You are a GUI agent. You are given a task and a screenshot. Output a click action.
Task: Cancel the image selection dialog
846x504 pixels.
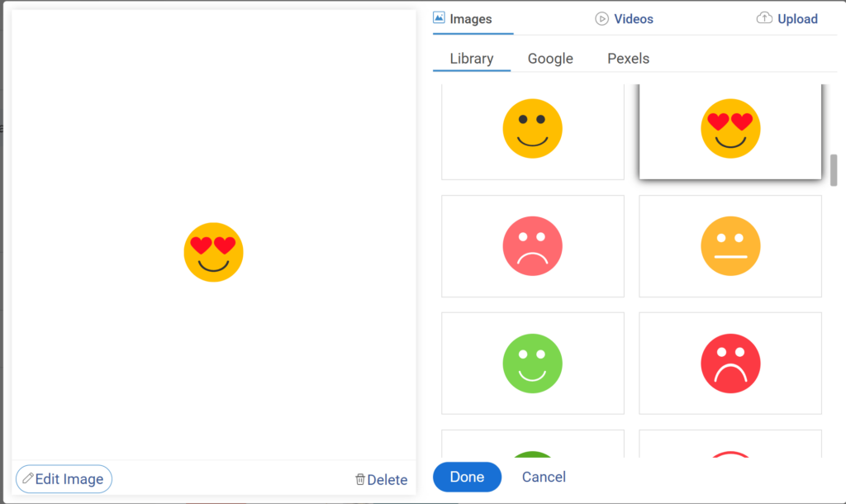tap(543, 477)
